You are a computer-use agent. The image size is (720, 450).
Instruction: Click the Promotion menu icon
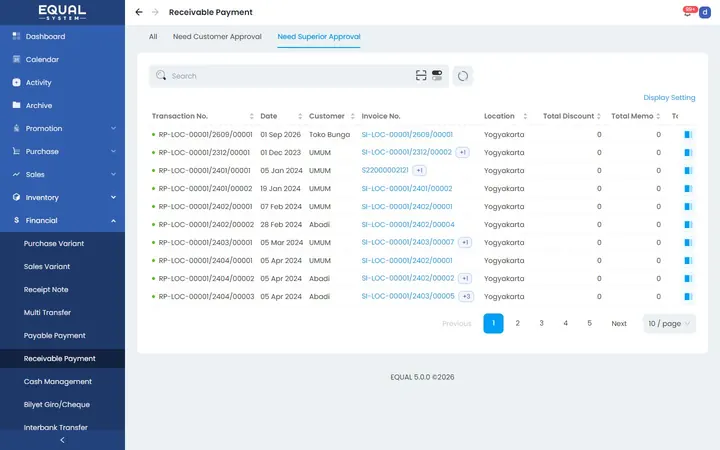coord(17,128)
